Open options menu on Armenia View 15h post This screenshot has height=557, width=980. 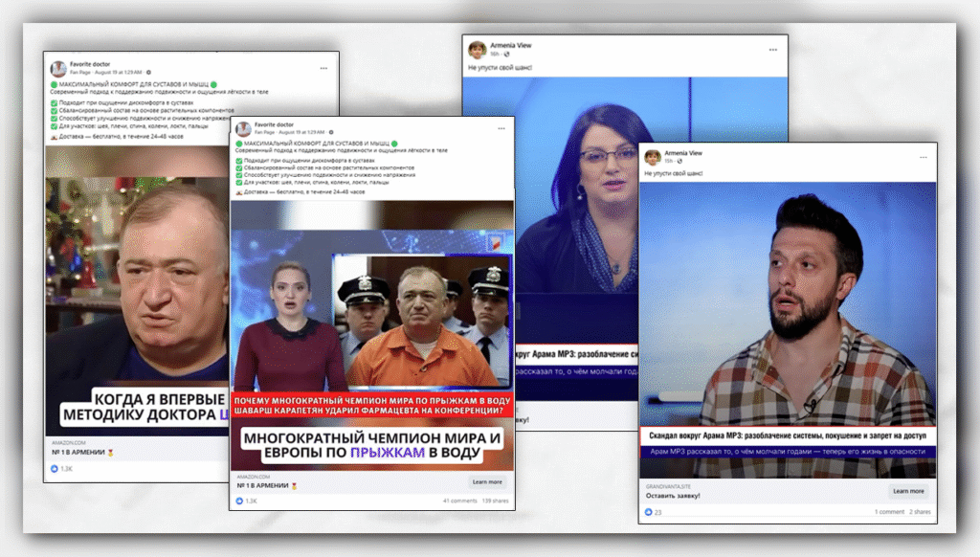(924, 158)
